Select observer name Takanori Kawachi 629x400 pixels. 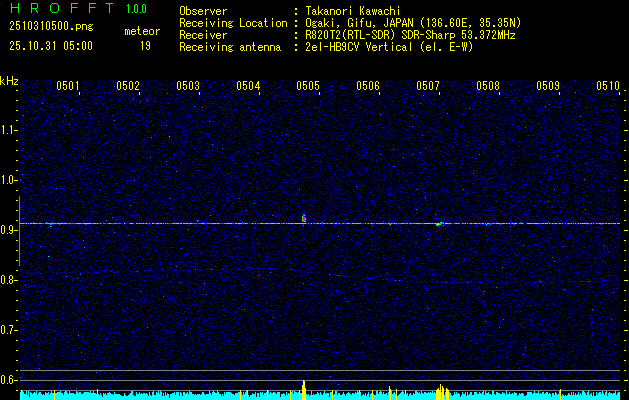click(353, 11)
